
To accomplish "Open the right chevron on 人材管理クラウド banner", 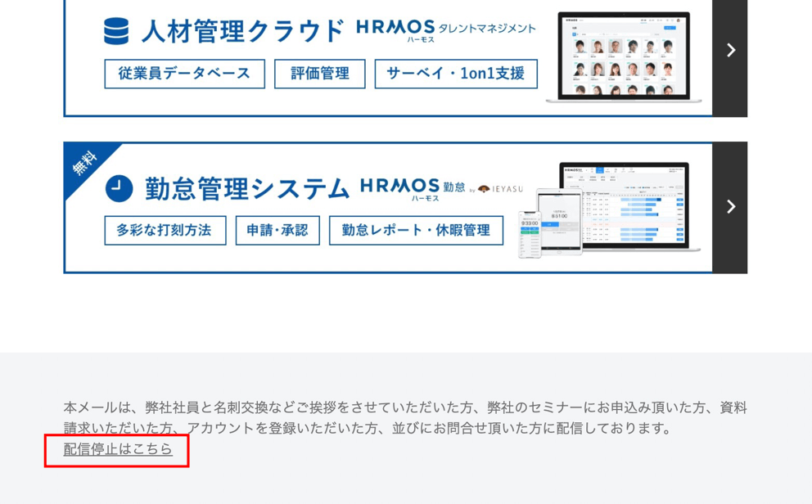I will click(729, 51).
